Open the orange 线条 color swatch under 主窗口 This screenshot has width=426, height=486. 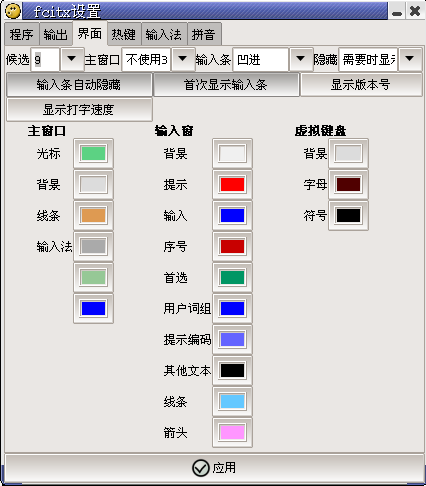(93, 215)
